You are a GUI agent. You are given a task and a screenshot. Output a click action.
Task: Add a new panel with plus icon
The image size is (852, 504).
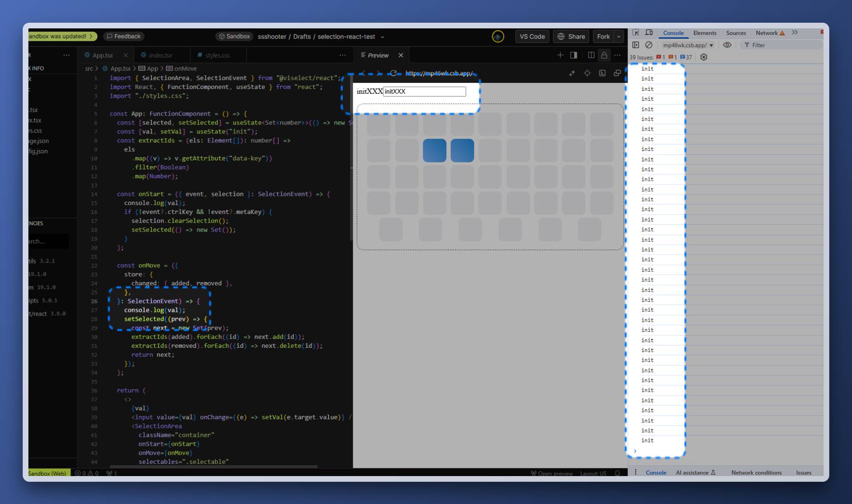tap(560, 55)
